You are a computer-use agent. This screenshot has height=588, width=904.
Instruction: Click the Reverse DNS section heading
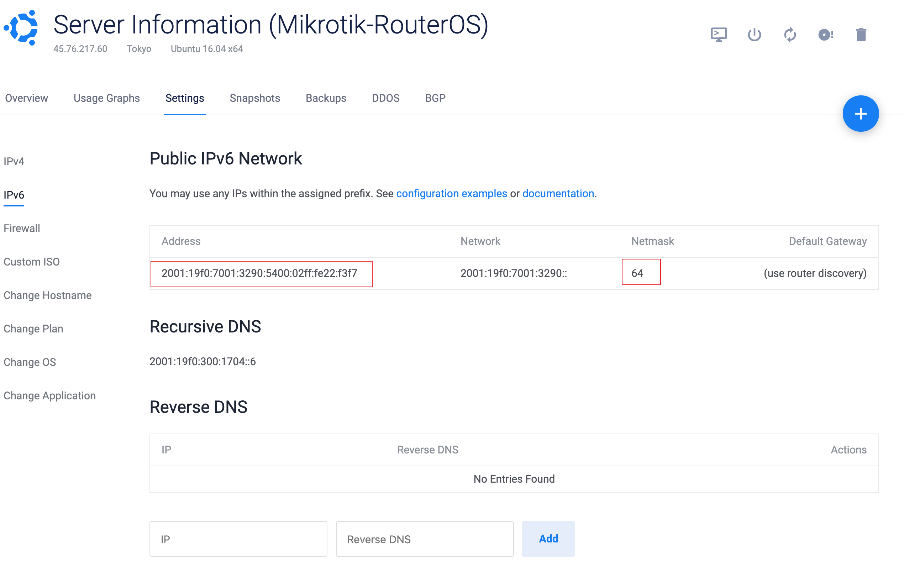(x=198, y=407)
